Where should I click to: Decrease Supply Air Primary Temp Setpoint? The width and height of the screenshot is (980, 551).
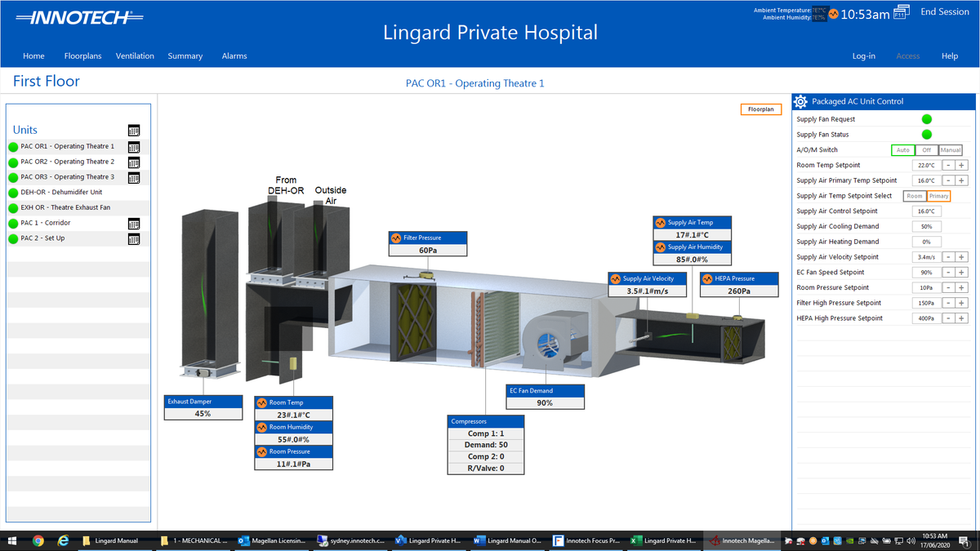click(x=949, y=180)
